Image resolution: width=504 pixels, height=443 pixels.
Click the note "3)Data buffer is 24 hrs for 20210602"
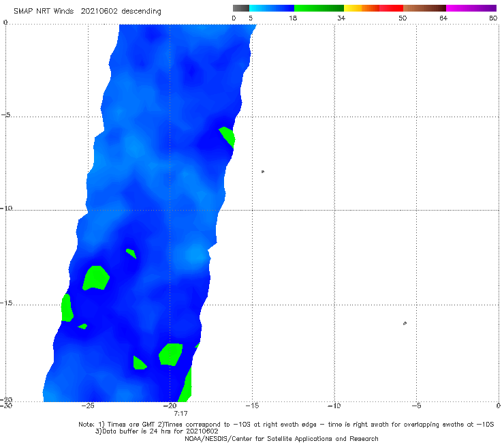pos(157,431)
